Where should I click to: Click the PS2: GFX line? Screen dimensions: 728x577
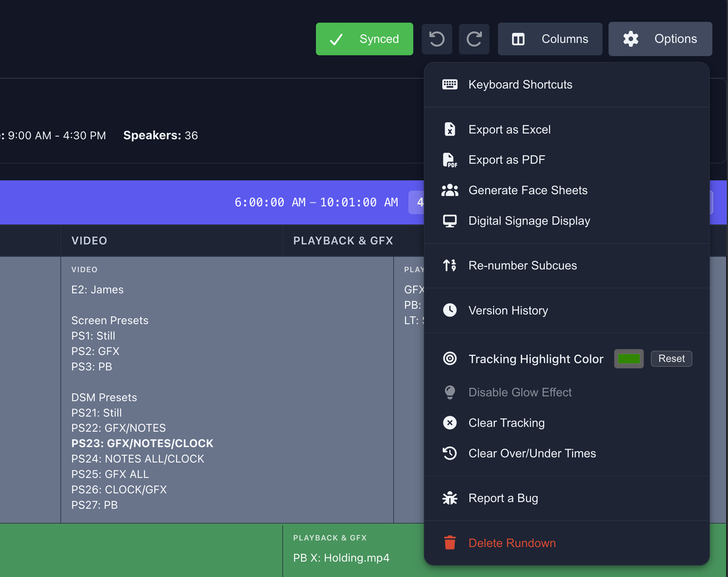point(95,351)
